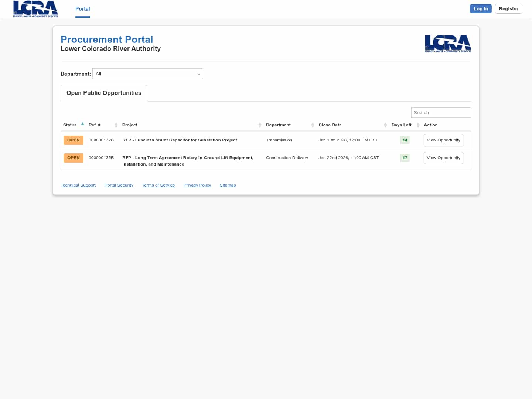The height and width of the screenshot is (399, 532).
Task: Sort the table using the Project column arrows
Action: click(260, 125)
